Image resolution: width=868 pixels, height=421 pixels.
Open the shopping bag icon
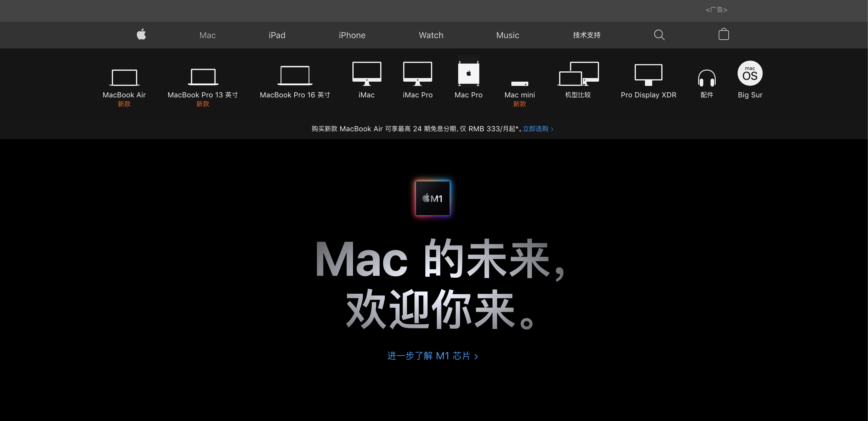tap(724, 34)
